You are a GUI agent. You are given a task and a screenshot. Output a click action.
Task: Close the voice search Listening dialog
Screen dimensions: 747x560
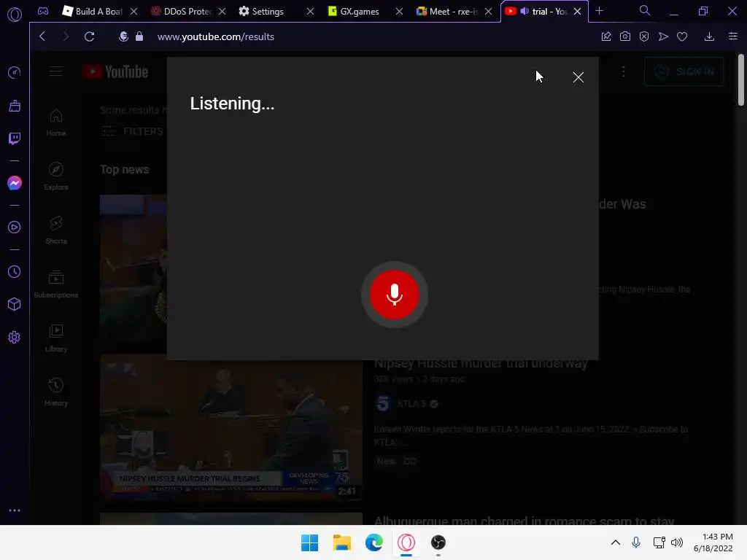pos(578,77)
